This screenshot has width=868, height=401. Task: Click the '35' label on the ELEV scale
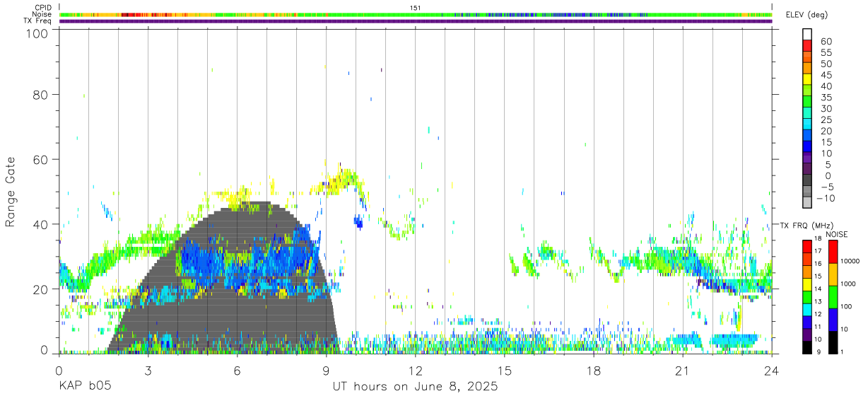826,98
